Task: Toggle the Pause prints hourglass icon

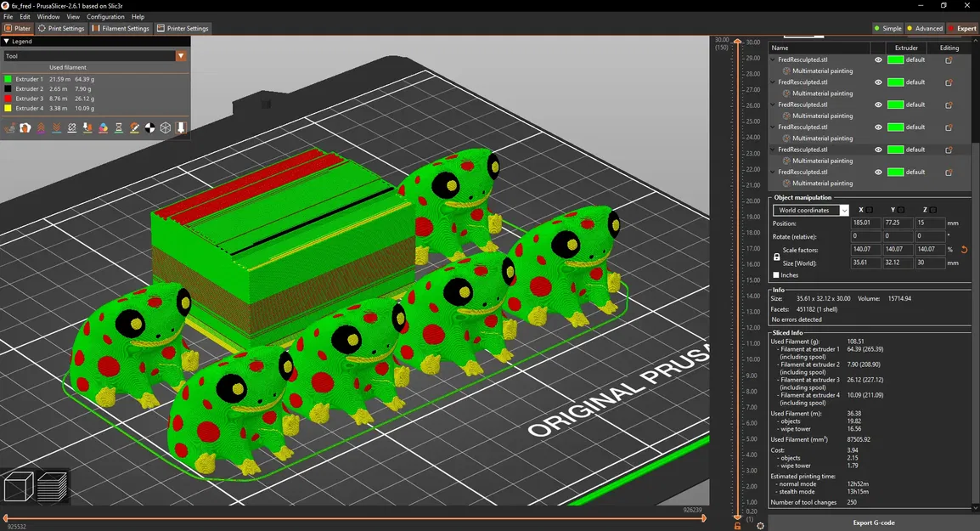Action: point(119,127)
